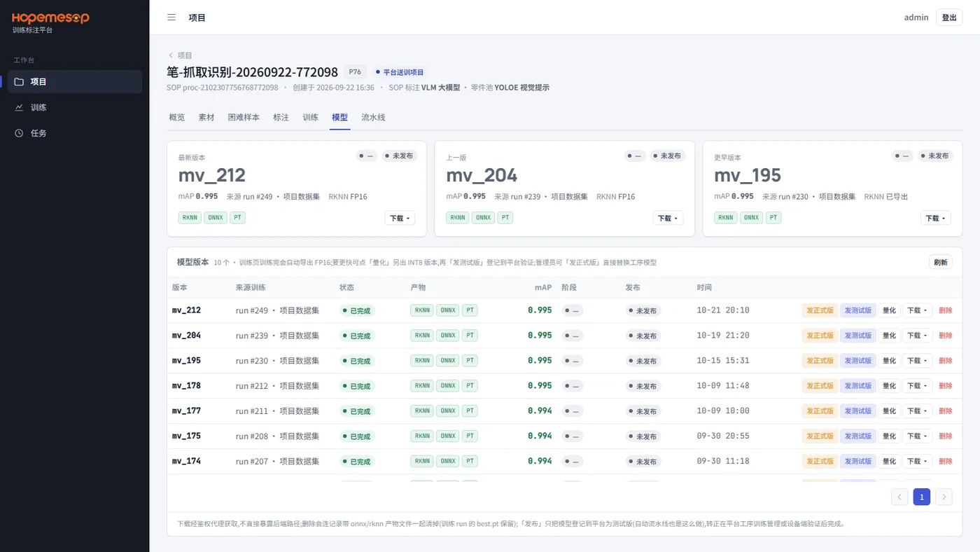The image size is (980, 552).
Task: Expand 下载 dropdown on mv_195 card
Action: coord(935,218)
